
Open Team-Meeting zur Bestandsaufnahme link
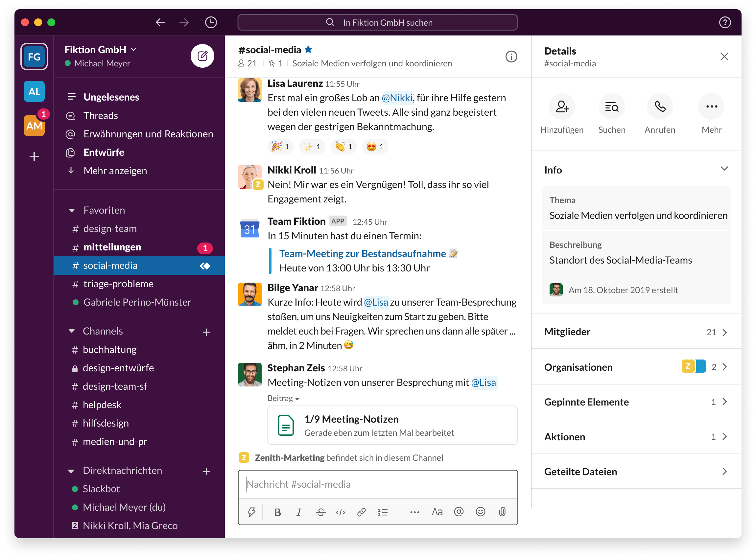(x=363, y=253)
